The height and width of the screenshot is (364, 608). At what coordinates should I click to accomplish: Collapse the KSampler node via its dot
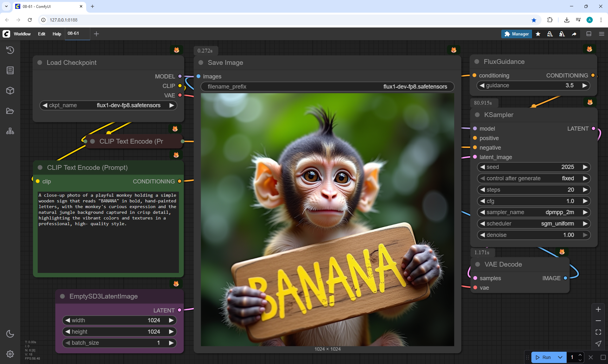(477, 115)
